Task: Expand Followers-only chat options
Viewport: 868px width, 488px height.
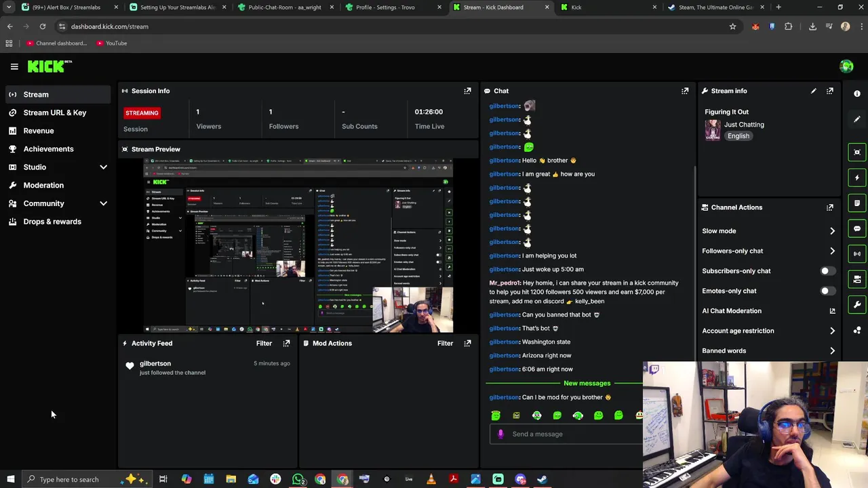Action: (832, 251)
